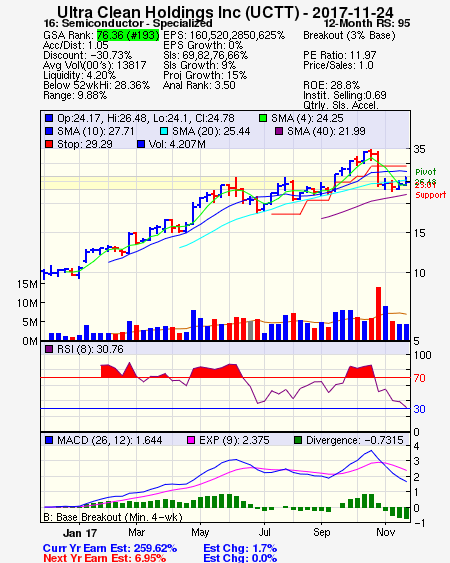This screenshot has width=450, height=563.
Task: Click the Price/Sales: 1.0 text
Action: (x=338, y=65)
